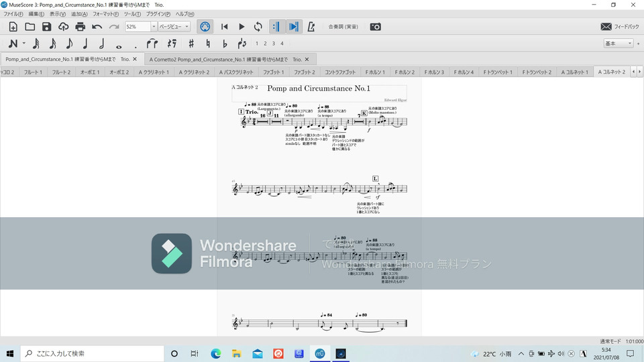Insert a rest with the rest icon
The height and width of the screenshot is (362, 644).
pos(172,44)
